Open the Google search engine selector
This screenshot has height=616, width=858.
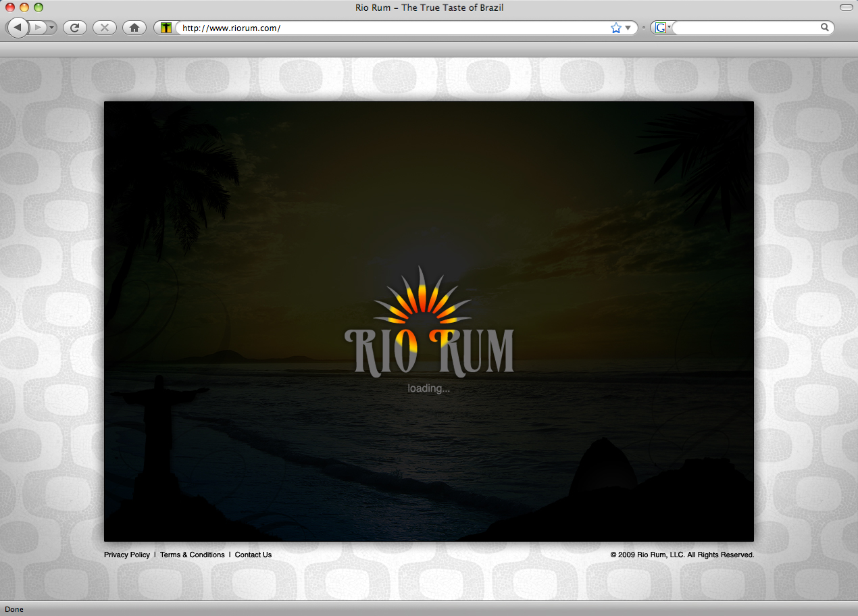click(x=662, y=28)
